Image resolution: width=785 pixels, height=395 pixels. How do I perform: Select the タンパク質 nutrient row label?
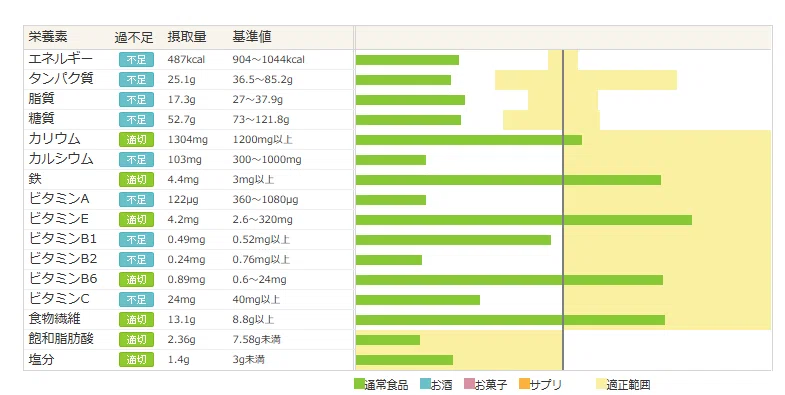click(61, 79)
